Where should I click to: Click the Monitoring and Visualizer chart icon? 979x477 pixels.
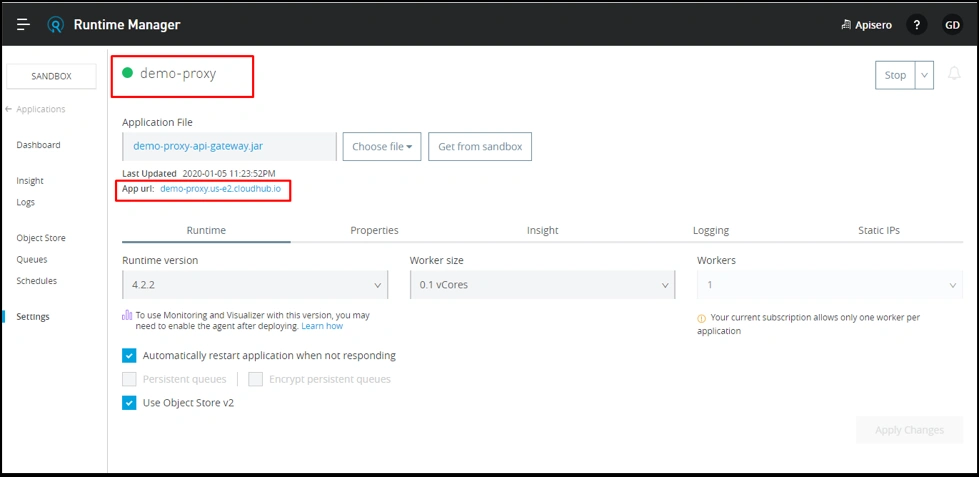coord(127,315)
